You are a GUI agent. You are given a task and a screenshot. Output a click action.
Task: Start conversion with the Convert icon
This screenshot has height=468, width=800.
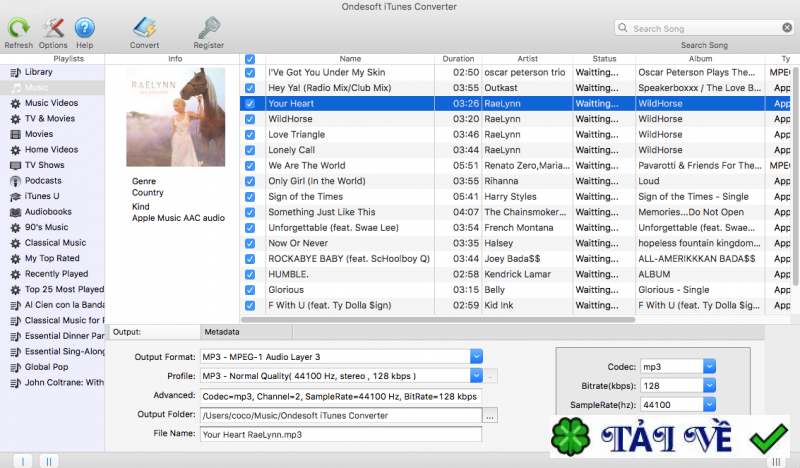[x=144, y=28]
